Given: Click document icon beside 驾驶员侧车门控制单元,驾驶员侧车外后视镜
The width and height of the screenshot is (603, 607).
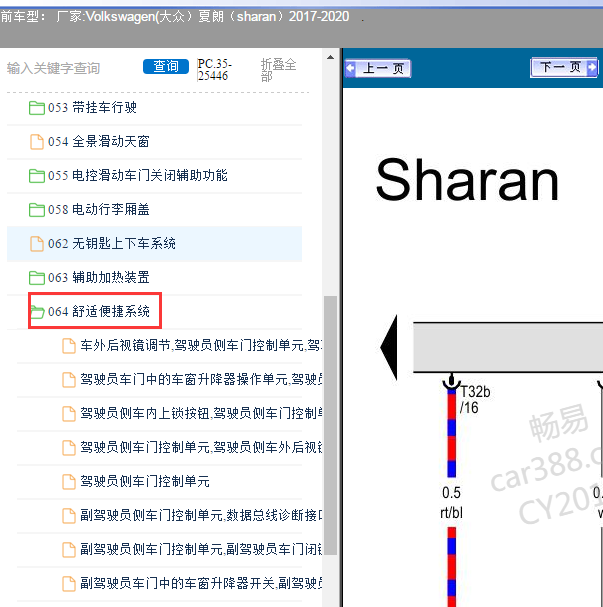Looking at the screenshot, I should (69, 448).
